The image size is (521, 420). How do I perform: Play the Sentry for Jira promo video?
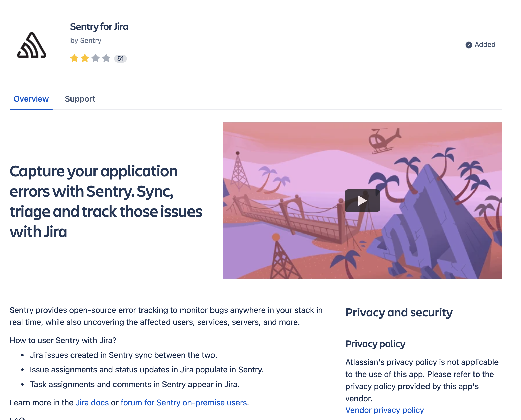coord(362,201)
